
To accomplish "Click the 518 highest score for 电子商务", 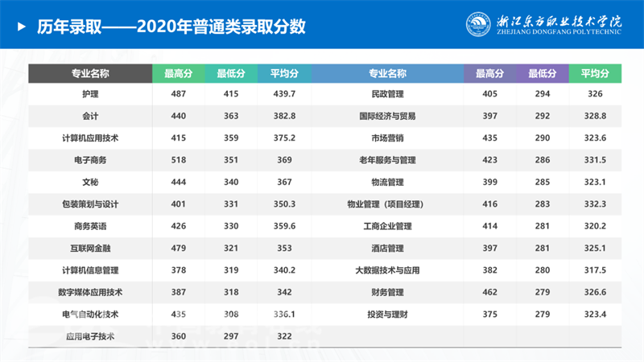I will pyautogui.click(x=179, y=160).
